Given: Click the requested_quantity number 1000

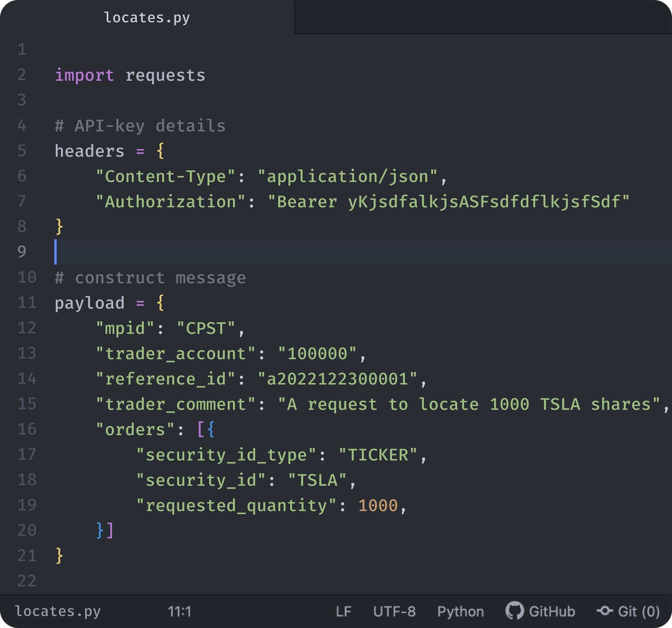Looking at the screenshot, I should [378, 506].
